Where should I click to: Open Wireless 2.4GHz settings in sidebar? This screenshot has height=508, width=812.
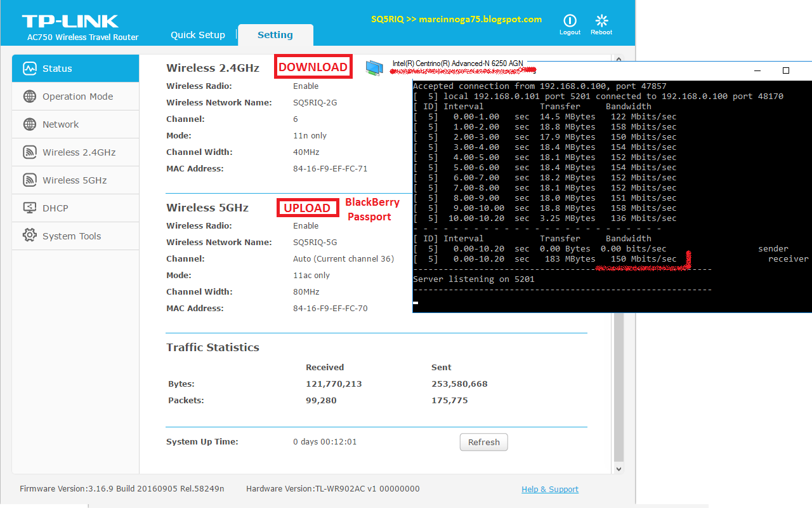(x=75, y=152)
